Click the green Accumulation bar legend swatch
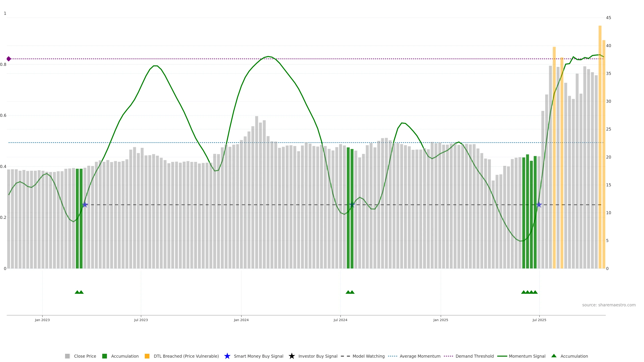Viewport: 644px width, 362px height. click(104, 356)
